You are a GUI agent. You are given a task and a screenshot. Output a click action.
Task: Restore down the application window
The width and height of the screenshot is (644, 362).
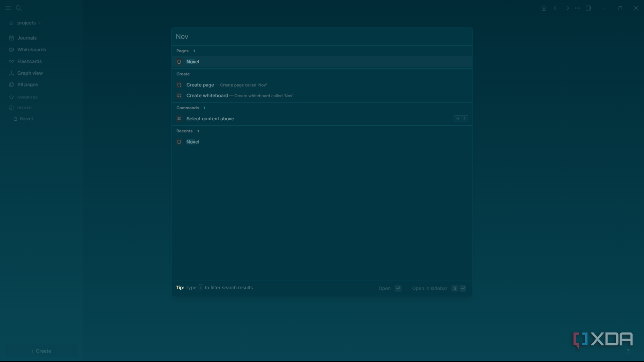[x=620, y=8]
